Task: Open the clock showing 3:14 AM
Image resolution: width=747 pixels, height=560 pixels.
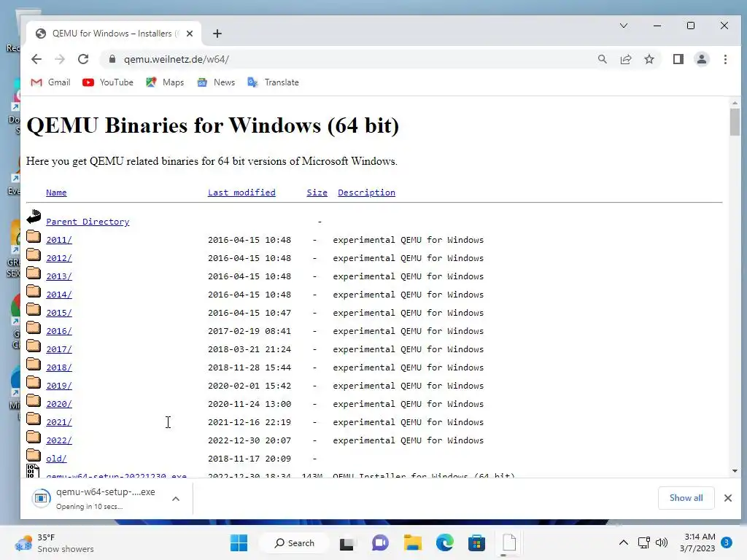Action: point(697,542)
